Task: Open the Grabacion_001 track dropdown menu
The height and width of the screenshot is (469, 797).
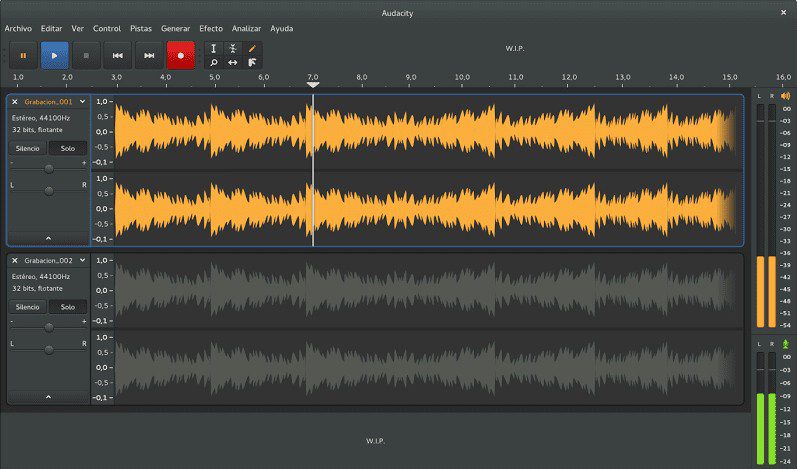Action: (82, 102)
